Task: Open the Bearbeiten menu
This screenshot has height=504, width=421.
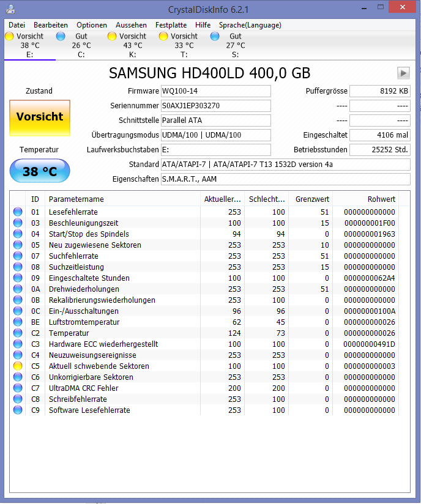Action: tap(51, 25)
